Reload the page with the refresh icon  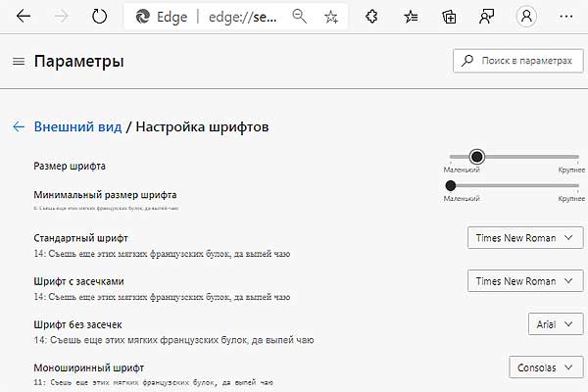click(99, 16)
